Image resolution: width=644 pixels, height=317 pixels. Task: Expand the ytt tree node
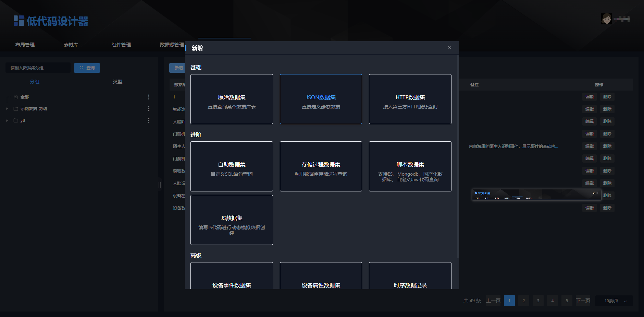point(7,120)
